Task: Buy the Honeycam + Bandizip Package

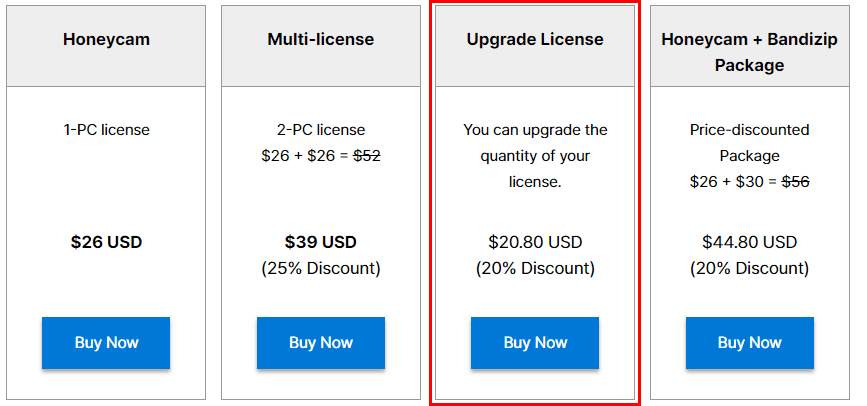Action: click(749, 343)
